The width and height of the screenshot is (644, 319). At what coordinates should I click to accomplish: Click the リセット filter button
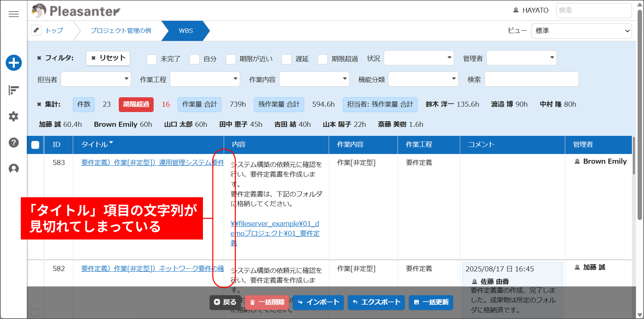click(108, 58)
